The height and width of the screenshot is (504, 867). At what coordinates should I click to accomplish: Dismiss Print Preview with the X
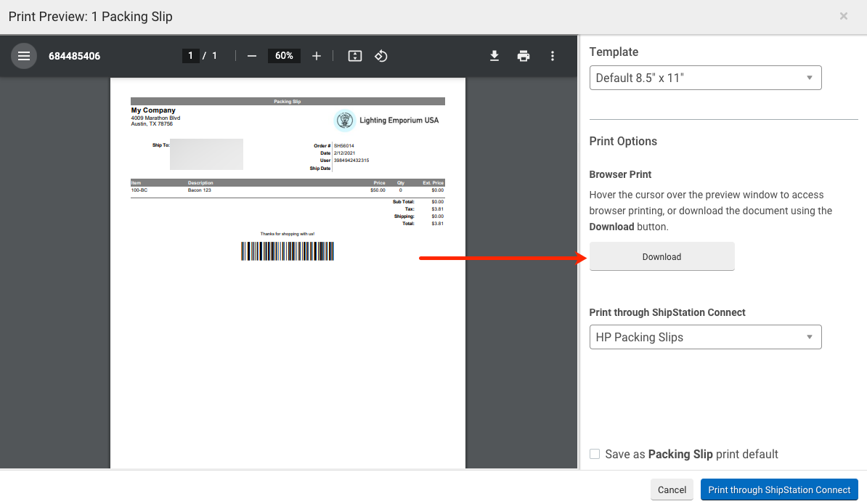[x=844, y=15]
